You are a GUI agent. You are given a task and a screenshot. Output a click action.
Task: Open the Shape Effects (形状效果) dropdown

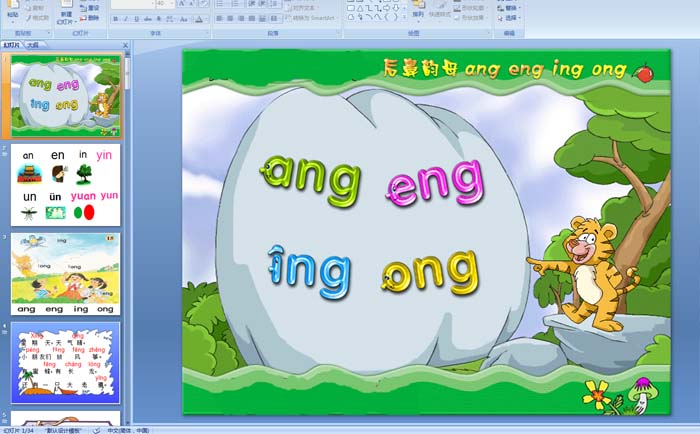tap(471, 18)
